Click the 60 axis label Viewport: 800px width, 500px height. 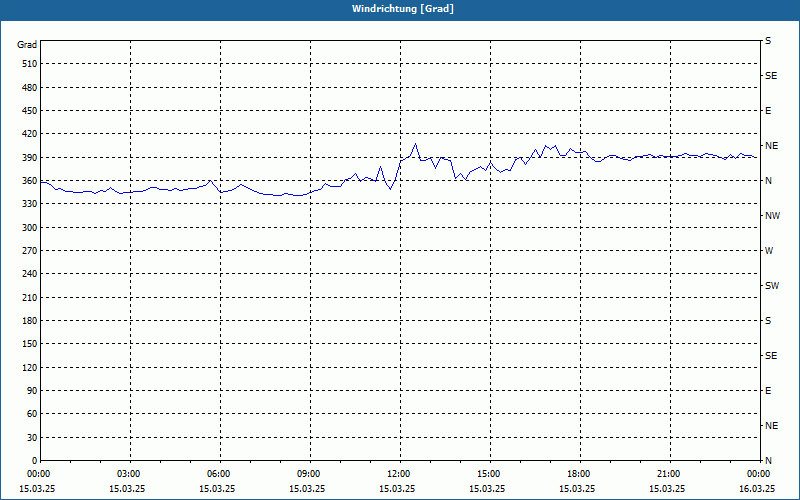[x=32, y=414]
